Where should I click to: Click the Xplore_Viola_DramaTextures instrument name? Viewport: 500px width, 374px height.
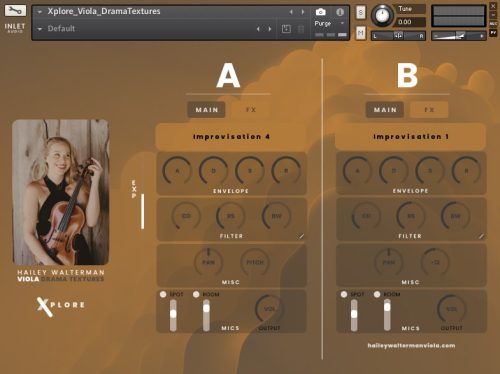pos(104,11)
